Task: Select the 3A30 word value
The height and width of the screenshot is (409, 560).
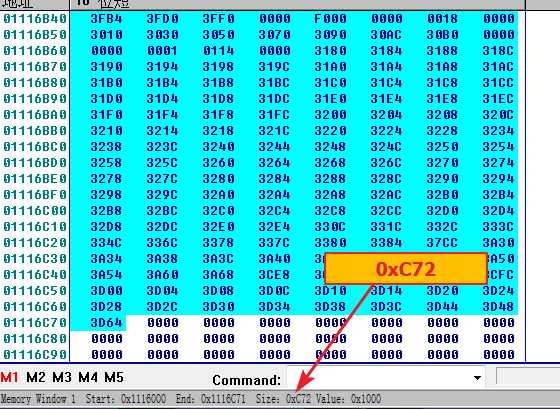Action: point(499,243)
